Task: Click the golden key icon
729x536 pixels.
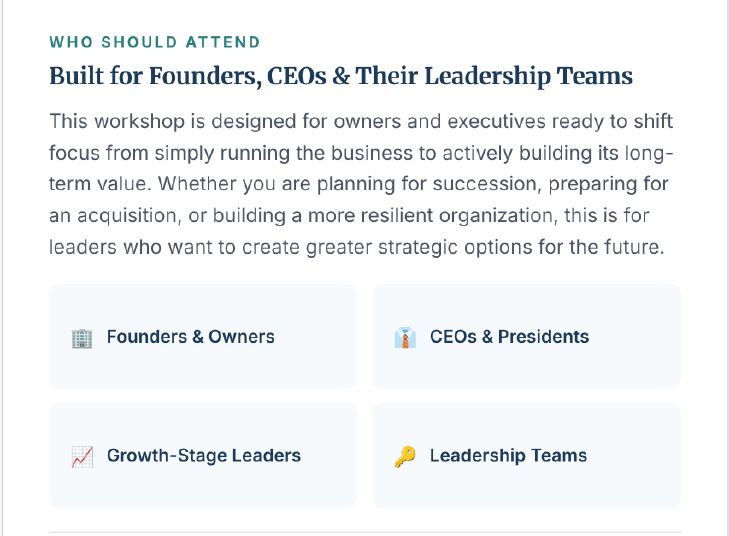Action: [x=405, y=457]
